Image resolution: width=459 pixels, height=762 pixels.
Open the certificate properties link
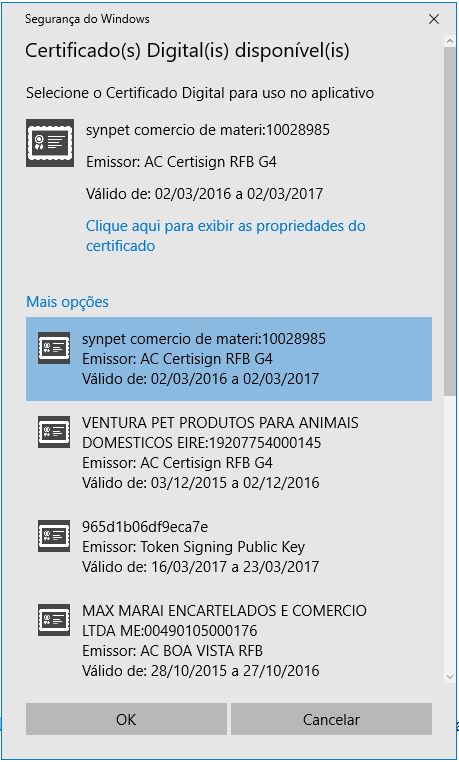coord(225,236)
